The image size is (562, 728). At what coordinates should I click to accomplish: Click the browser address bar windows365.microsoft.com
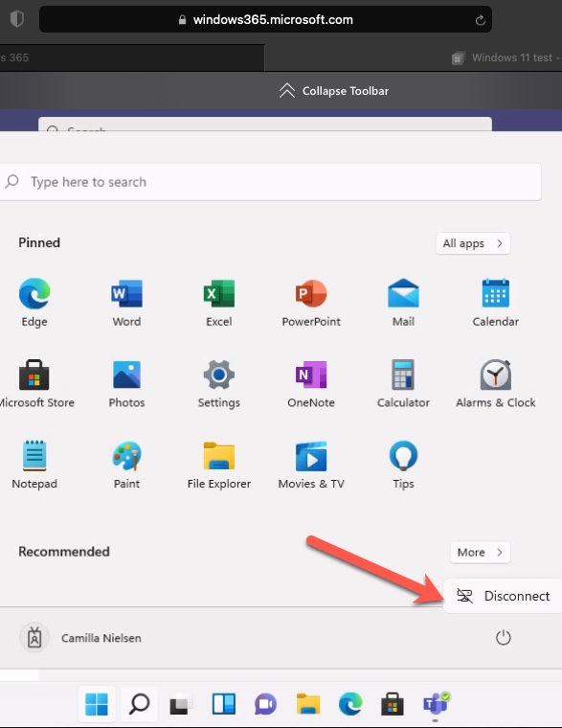click(x=265, y=19)
